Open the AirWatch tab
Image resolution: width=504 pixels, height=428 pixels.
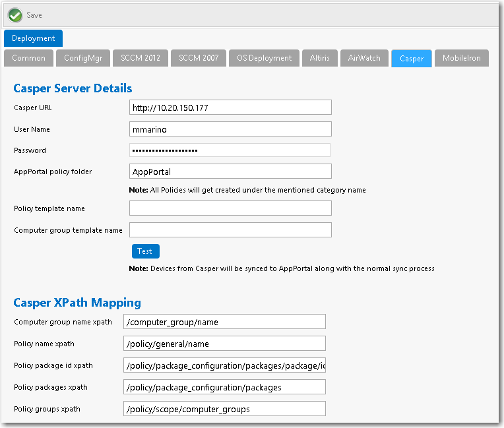(364, 58)
